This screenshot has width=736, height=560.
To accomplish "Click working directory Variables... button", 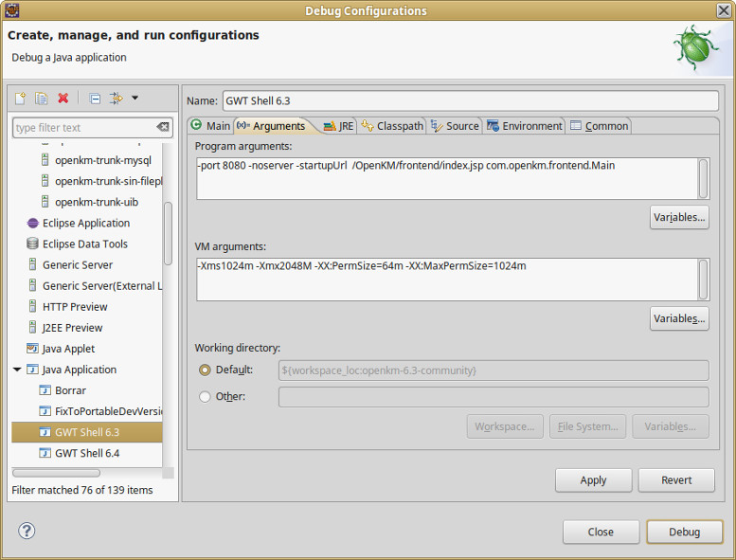I will (671, 426).
